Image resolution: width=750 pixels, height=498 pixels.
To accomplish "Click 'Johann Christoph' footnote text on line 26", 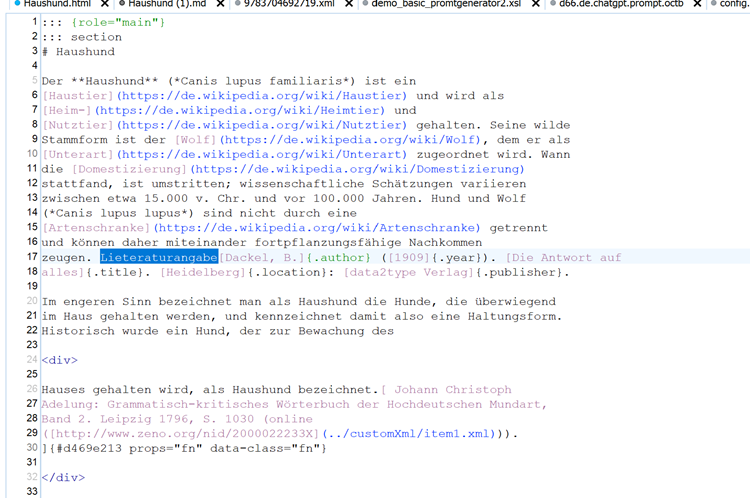I will coord(453,390).
